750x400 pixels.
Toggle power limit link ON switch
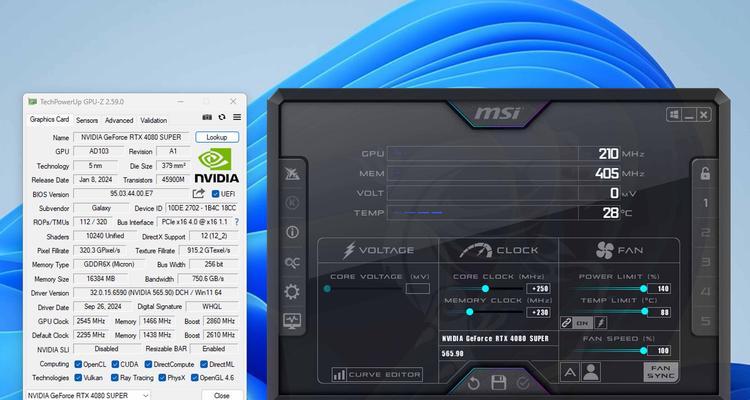tap(582, 323)
